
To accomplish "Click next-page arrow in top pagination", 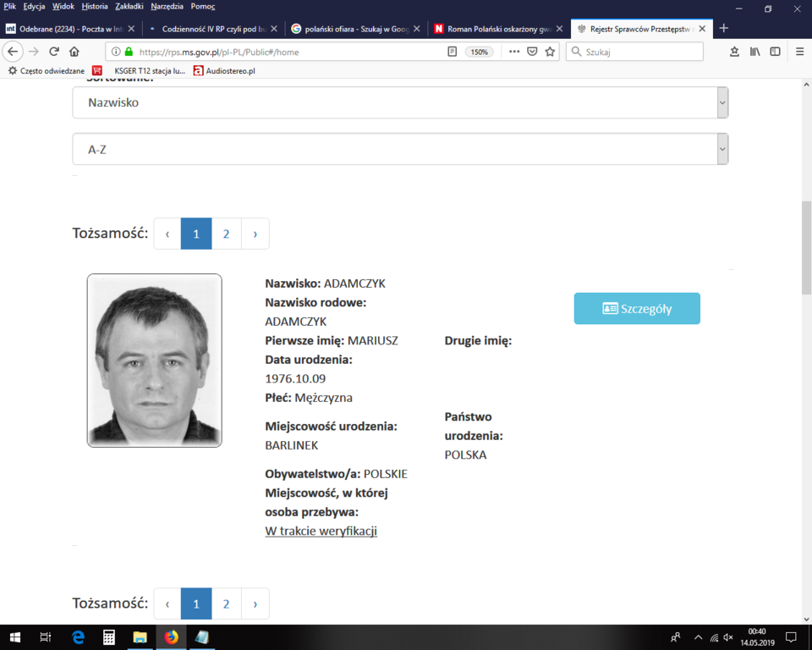I will tap(255, 234).
